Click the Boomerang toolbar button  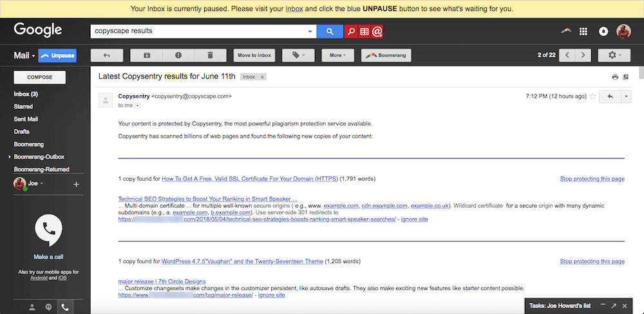click(x=386, y=55)
